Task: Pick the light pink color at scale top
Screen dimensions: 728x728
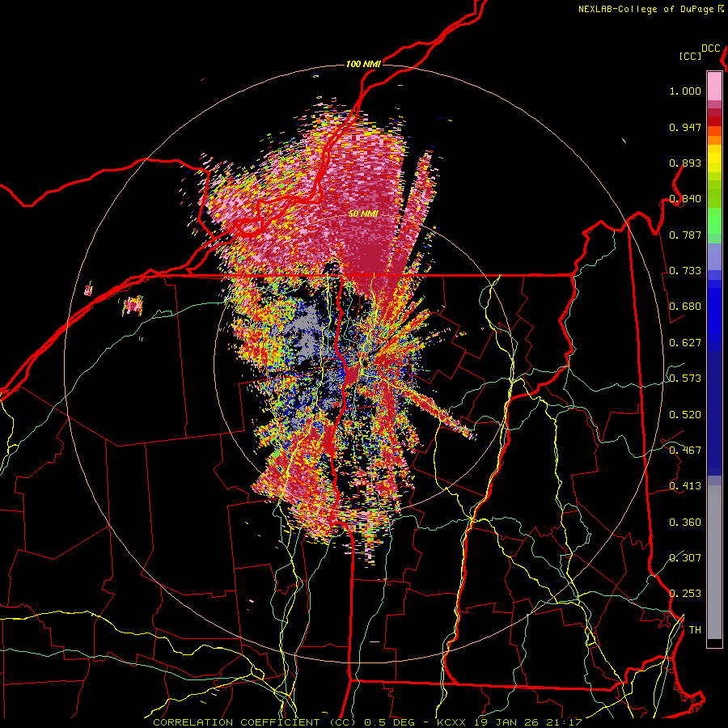Action: click(x=714, y=86)
